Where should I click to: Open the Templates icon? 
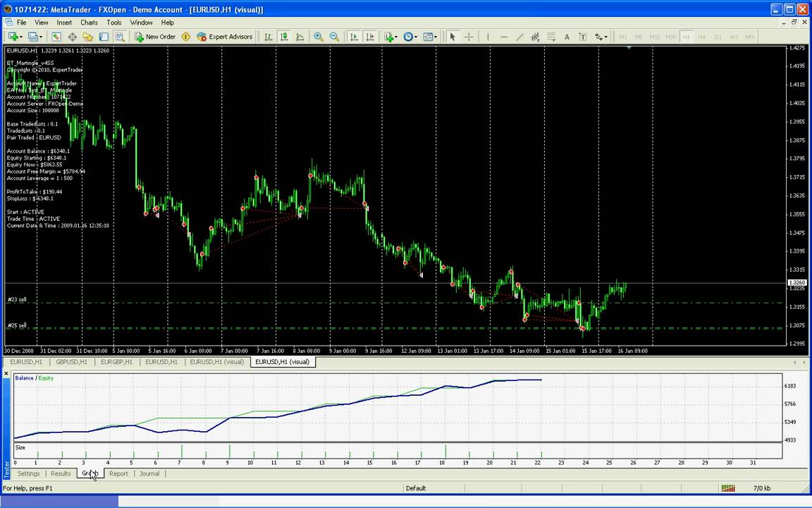[428, 37]
